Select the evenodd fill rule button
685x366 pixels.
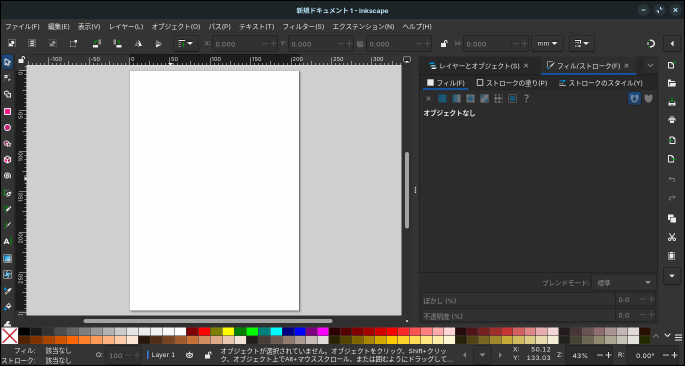tap(634, 99)
